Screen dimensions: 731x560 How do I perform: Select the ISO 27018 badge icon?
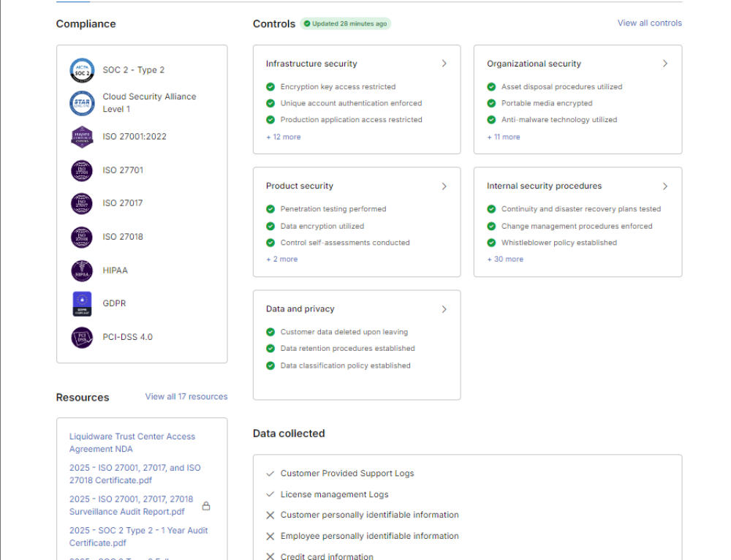[x=82, y=237]
